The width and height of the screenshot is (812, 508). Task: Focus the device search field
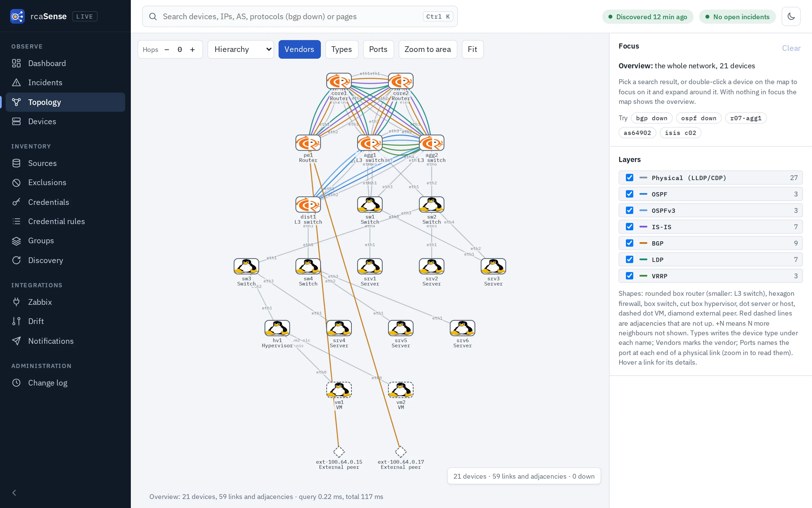tap(300, 16)
